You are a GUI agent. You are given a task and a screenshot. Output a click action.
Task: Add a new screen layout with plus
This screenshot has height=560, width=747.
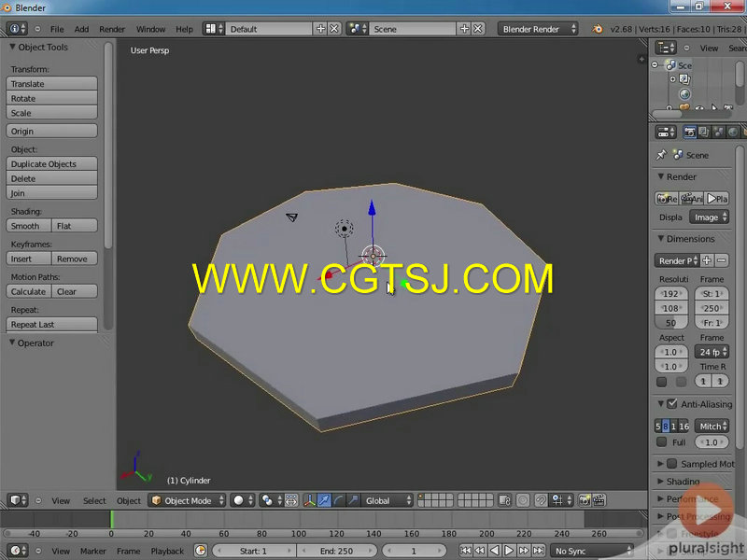click(320, 29)
